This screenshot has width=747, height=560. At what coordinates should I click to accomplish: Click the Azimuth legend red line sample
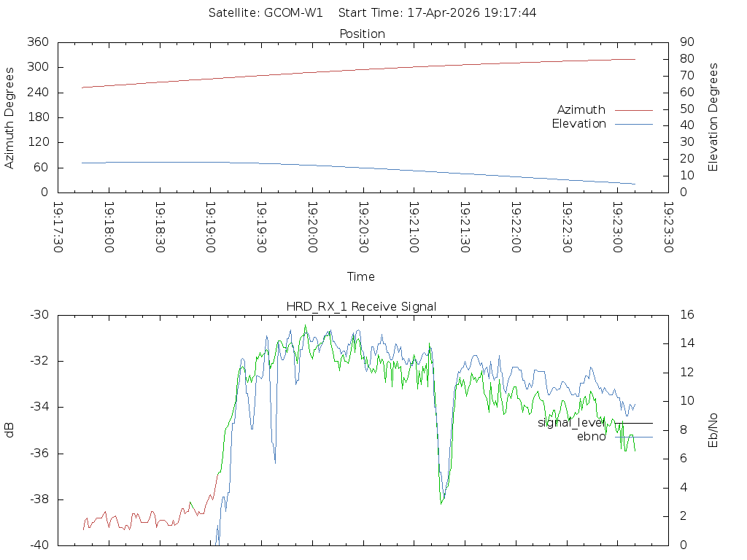pyautogui.click(x=633, y=110)
